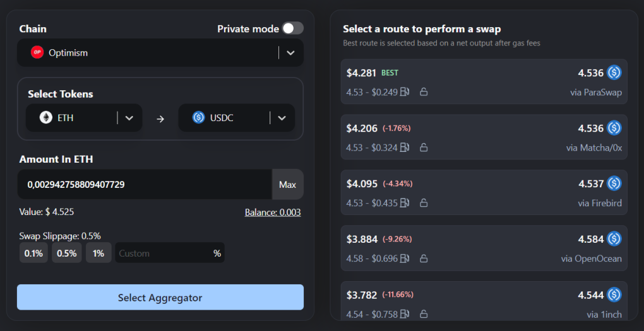Click USDC coin icon on Firebird route
Screen dimensions: 644x331
coord(614,183)
